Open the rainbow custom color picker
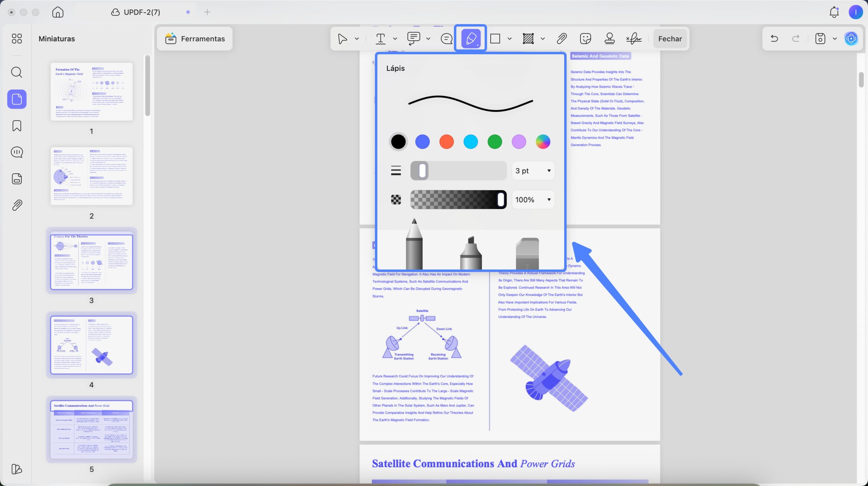 [x=543, y=142]
